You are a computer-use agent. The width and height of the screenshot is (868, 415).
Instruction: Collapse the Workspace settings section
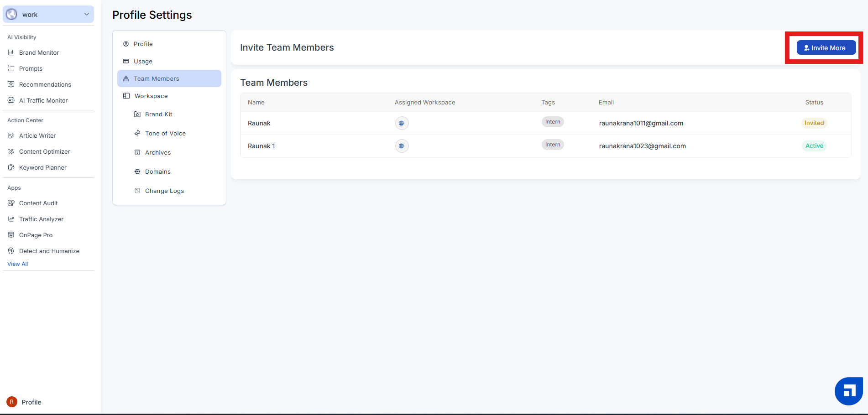pos(151,96)
